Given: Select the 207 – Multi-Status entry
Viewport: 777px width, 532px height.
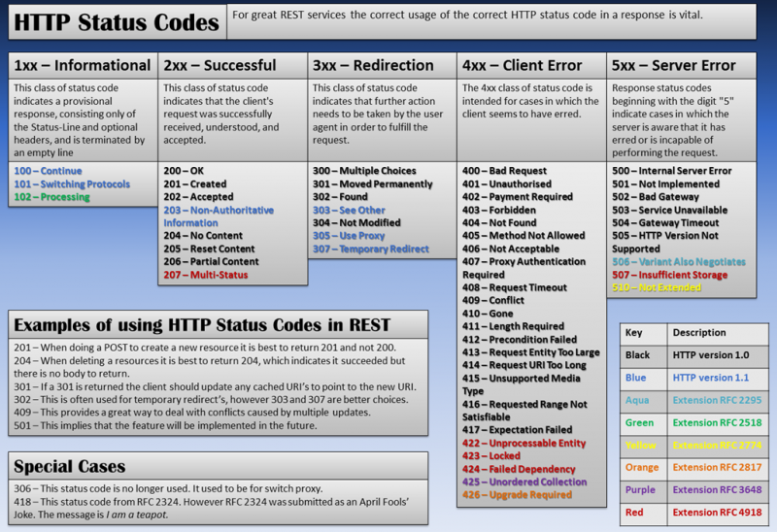Looking at the screenshot, I should [205, 275].
